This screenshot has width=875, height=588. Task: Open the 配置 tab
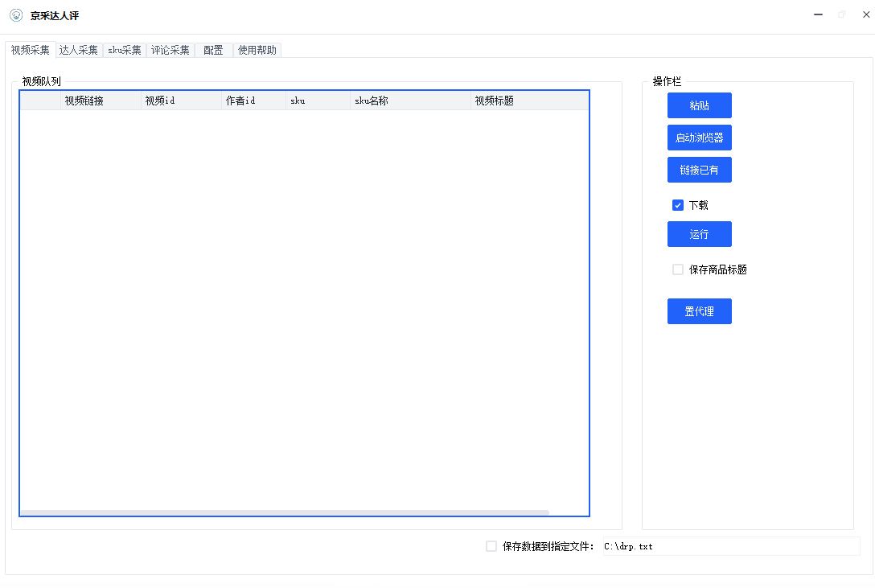pyautogui.click(x=213, y=50)
